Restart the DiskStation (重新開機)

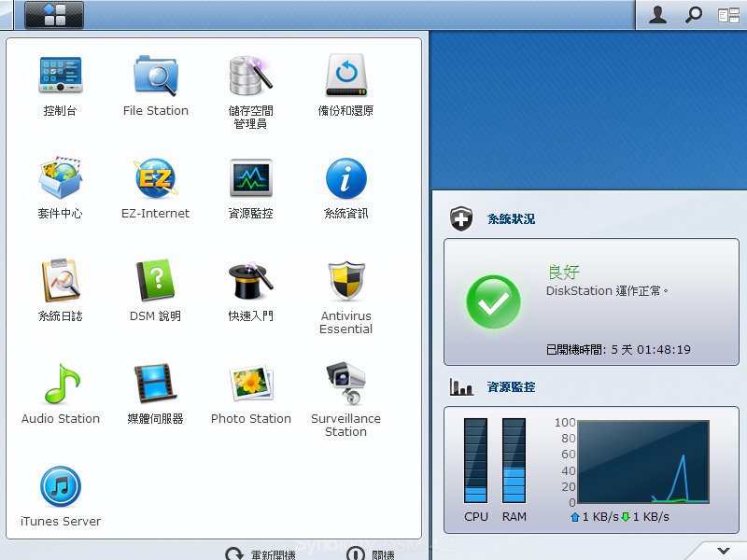click(x=261, y=554)
